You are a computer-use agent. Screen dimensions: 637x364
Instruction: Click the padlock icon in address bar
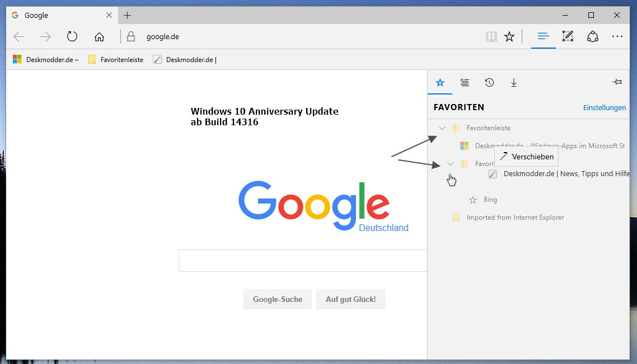[131, 36]
